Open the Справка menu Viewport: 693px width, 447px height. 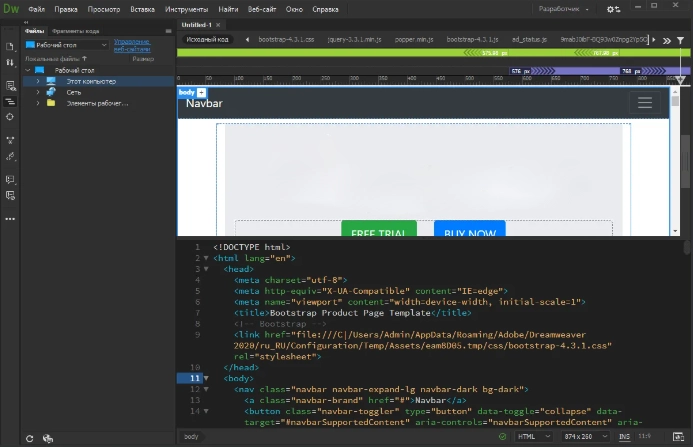(x=325, y=9)
